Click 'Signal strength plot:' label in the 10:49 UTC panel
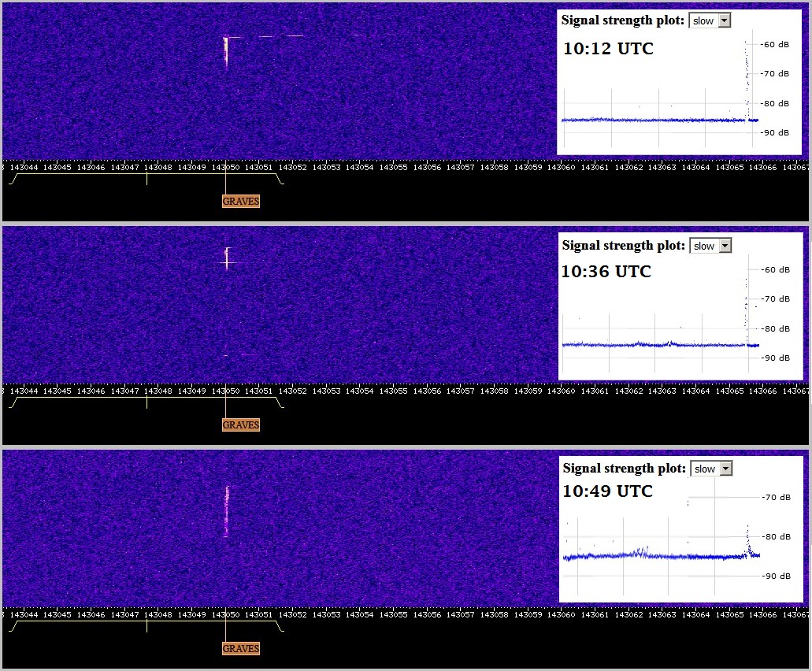The image size is (812, 671). pyautogui.click(x=624, y=469)
